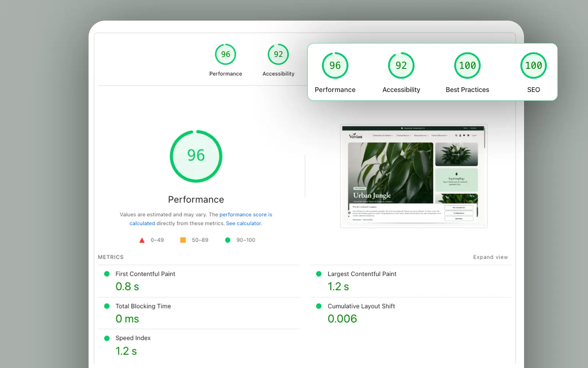Click the green dot beside Cumulative Layout Shift
The width and height of the screenshot is (588, 368).
[319, 306]
